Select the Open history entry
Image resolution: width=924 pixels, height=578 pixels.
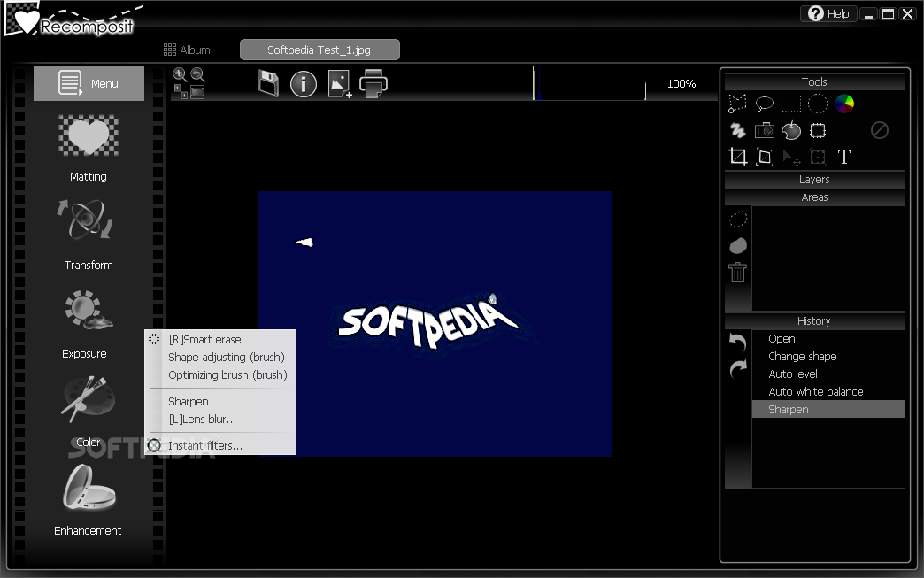[x=828, y=339]
